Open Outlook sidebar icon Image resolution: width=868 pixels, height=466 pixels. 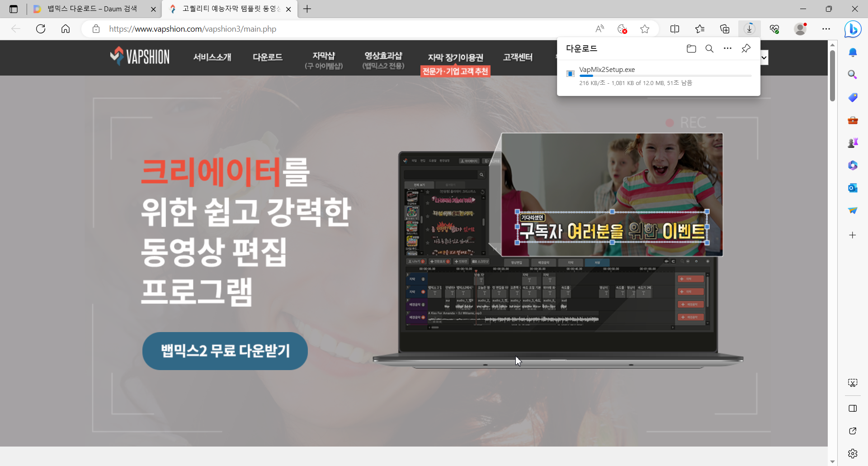(x=853, y=188)
